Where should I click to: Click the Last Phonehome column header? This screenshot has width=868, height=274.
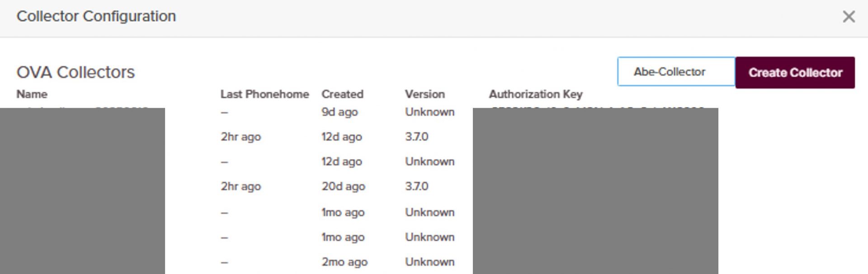tap(264, 94)
